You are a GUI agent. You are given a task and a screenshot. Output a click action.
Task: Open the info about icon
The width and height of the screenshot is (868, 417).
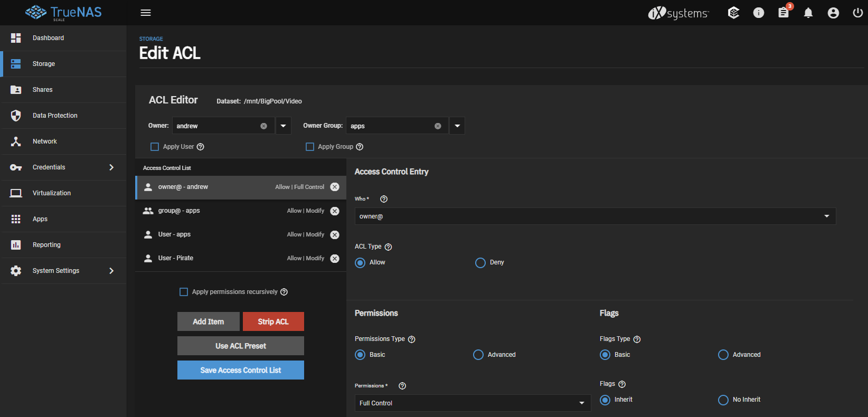(x=759, y=13)
